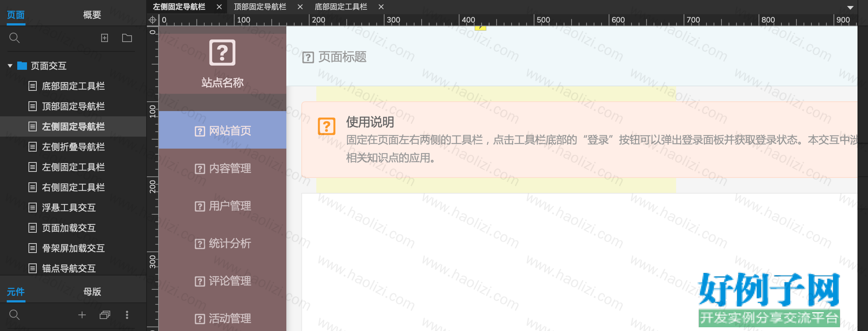Activate the 底部固定工具栏 canvas tab
868x331 pixels.
coord(341,7)
